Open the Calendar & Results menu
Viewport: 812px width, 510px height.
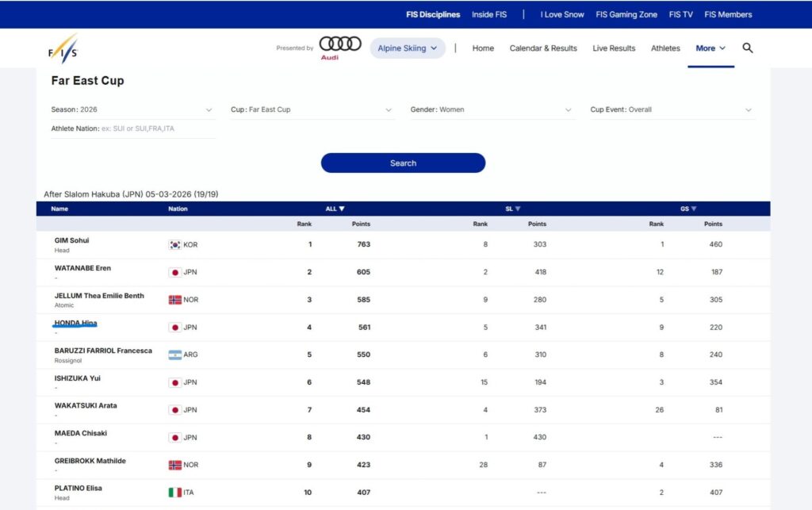tap(543, 48)
